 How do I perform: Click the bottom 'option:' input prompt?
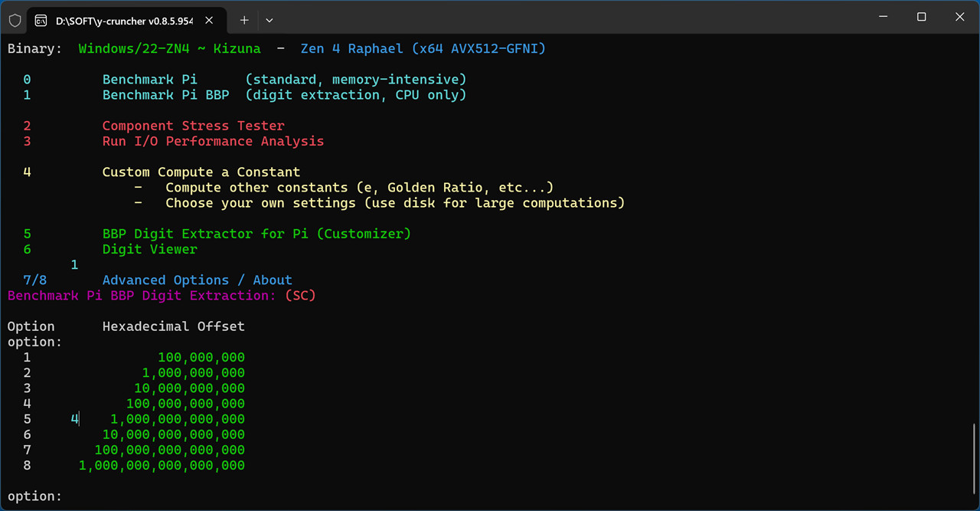point(35,496)
